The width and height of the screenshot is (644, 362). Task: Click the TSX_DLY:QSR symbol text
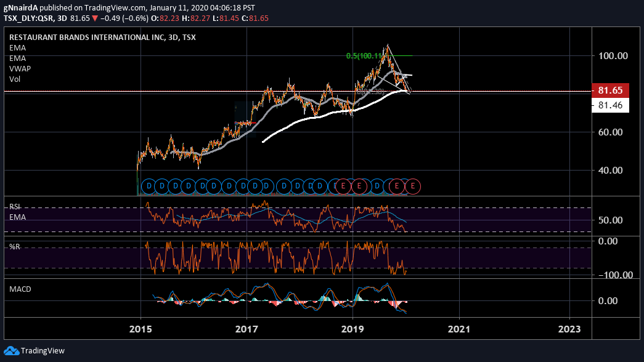tap(29, 18)
